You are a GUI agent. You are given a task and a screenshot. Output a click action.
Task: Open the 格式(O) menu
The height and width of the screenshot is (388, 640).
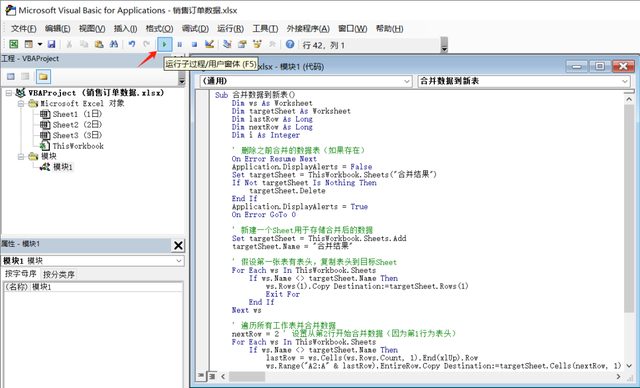point(160,29)
